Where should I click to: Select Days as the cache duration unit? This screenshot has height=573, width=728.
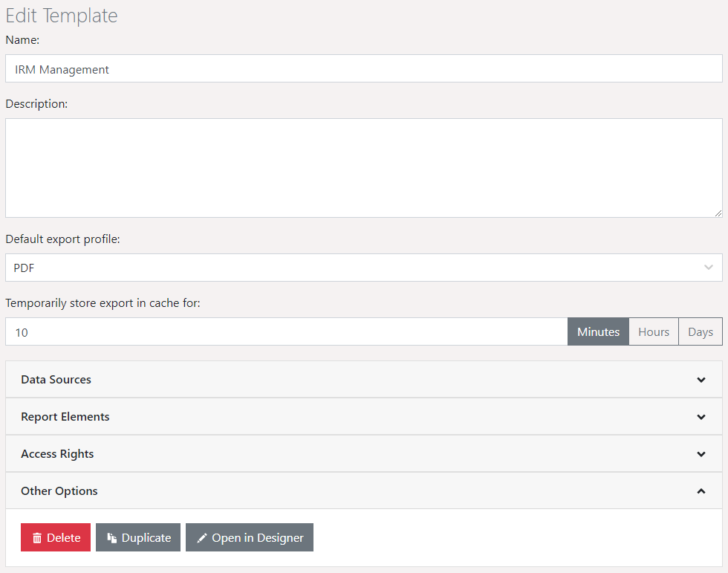[x=699, y=331]
